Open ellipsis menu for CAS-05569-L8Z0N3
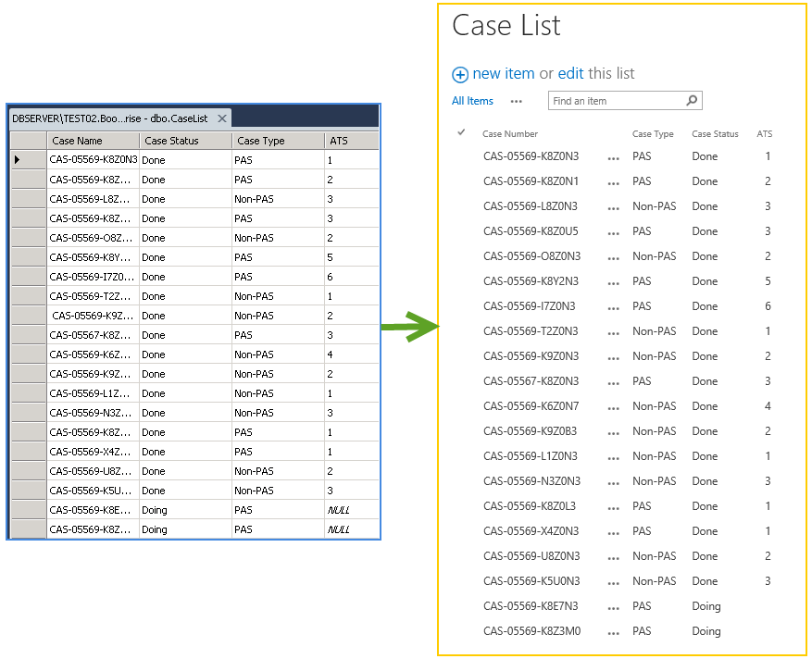 pyautogui.click(x=613, y=208)
